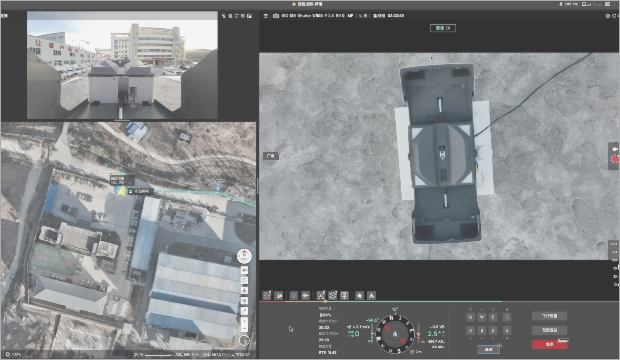Viewport: 620px width, 360px height.
Task: Click the S key control button
Action: click(482, 330)
